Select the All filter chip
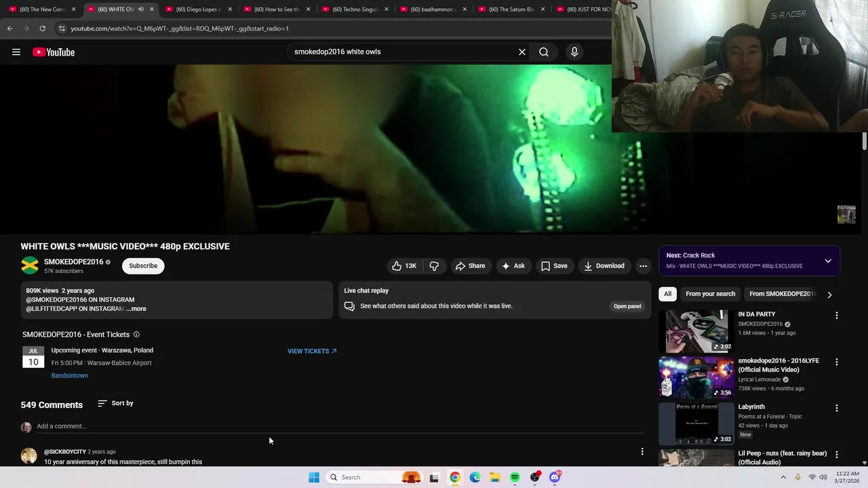The height and width of the screenshot is (488, 868). coord(668,294)
